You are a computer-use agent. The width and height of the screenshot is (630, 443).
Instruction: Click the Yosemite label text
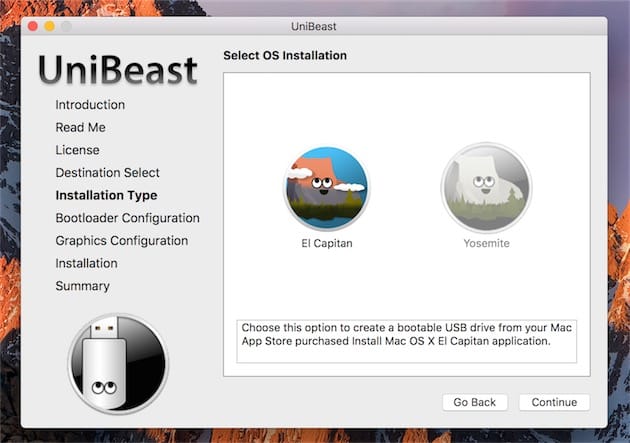coord(486,243)
